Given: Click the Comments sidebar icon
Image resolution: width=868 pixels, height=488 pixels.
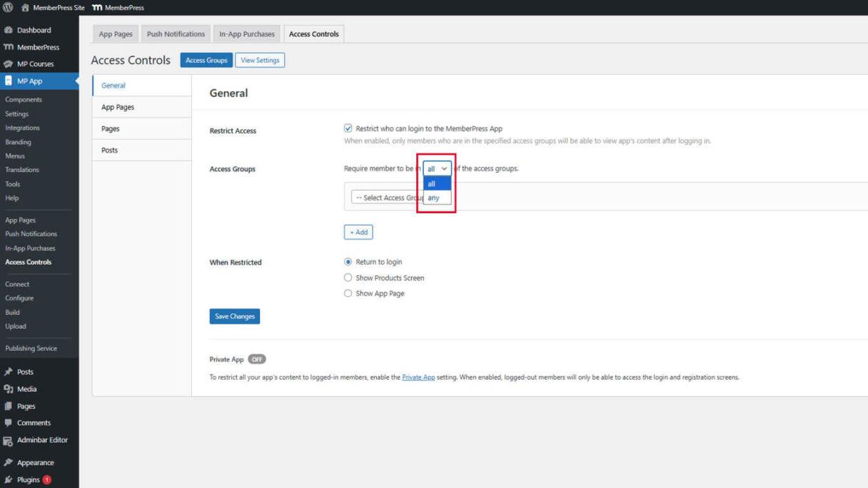Looking at the screenshot, I should pyautogui.click(x=9, y=422).
